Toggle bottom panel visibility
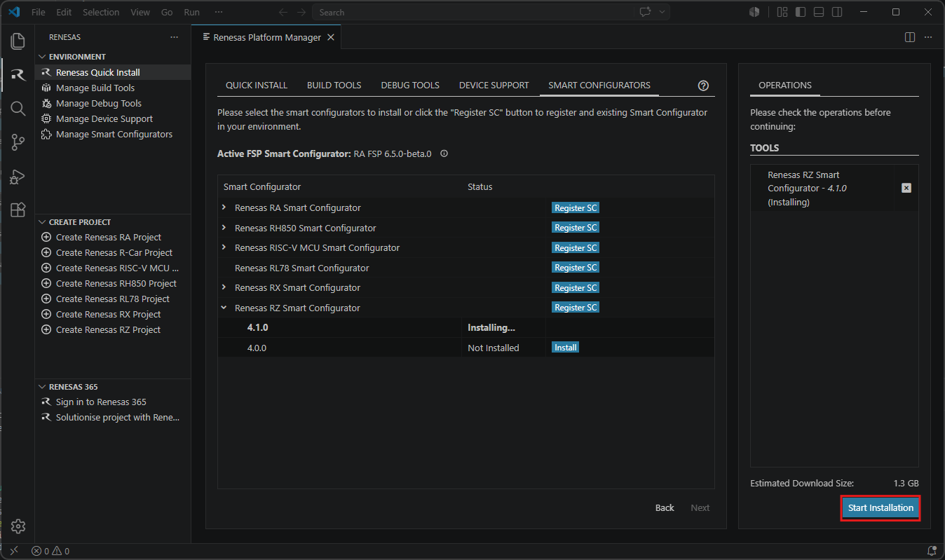 818,12
